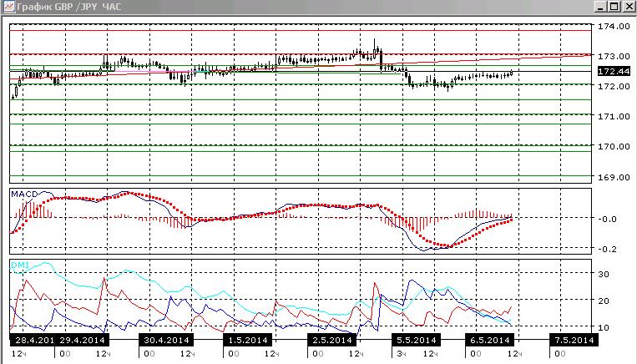Click the 7.5.2014 date marker
The height and width of the screenshot is (364, 637).
click(574, 340)
